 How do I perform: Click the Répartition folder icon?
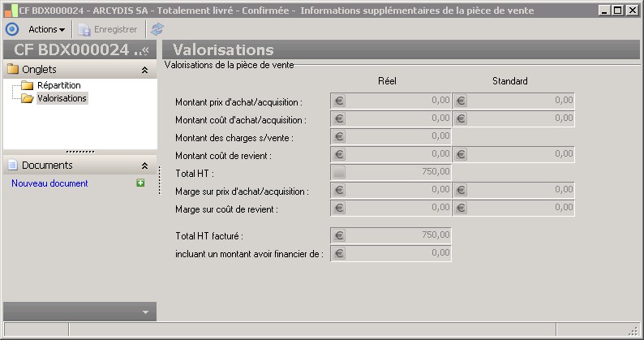pos(27,85)
